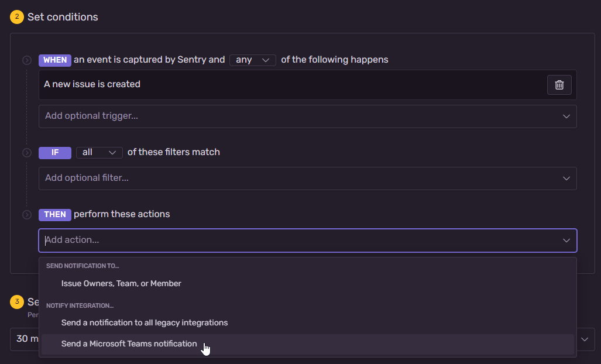The width and height of the screenshot is (601, 364).
Task: Click the circle arrow icon beside WHEN
Action: pyautogui.click(x=27, y=60)
